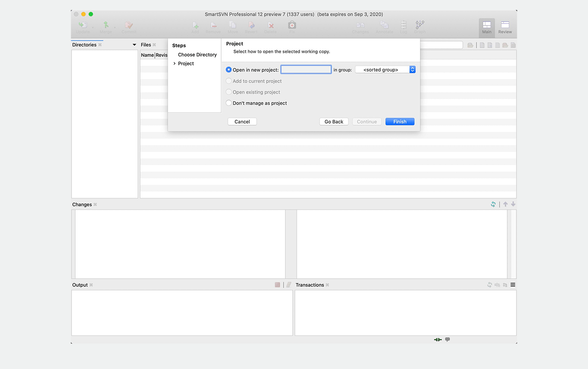This screenshot has width=588, height=369.
Task: Switch to the Main perspective tab
Action: click(487, 28)
